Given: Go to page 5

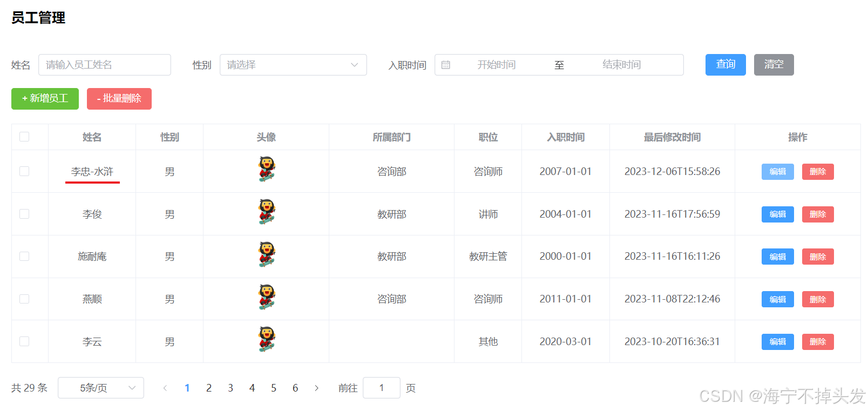Looking at the screenshot, I should 274,388.
